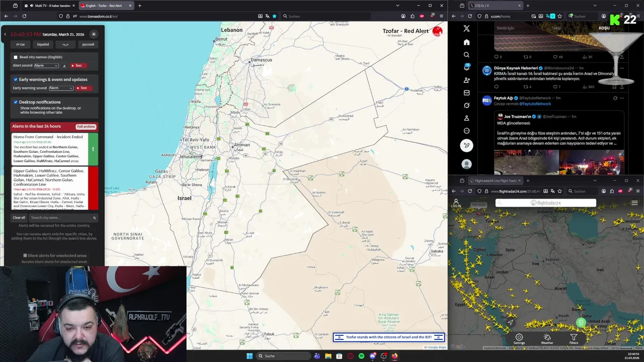This screenshot has width=644, height=362.
Task: Click taskbar 'Suche' search box
Action: coord(283,356)
